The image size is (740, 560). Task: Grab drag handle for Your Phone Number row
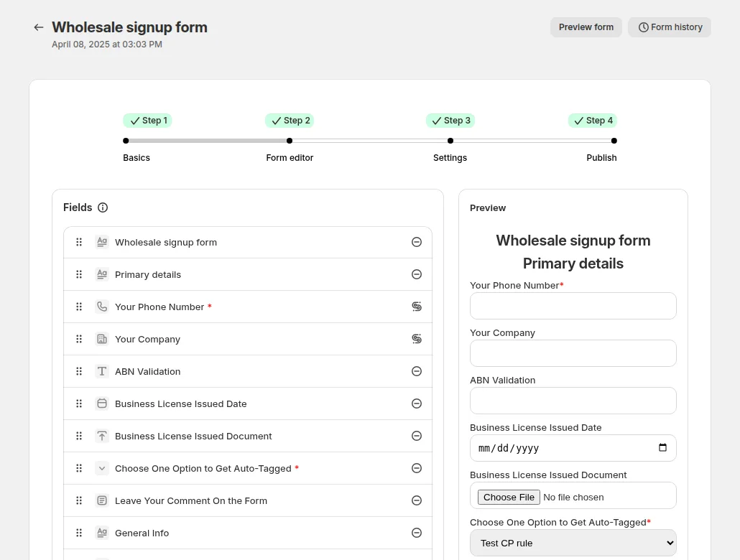79,307
